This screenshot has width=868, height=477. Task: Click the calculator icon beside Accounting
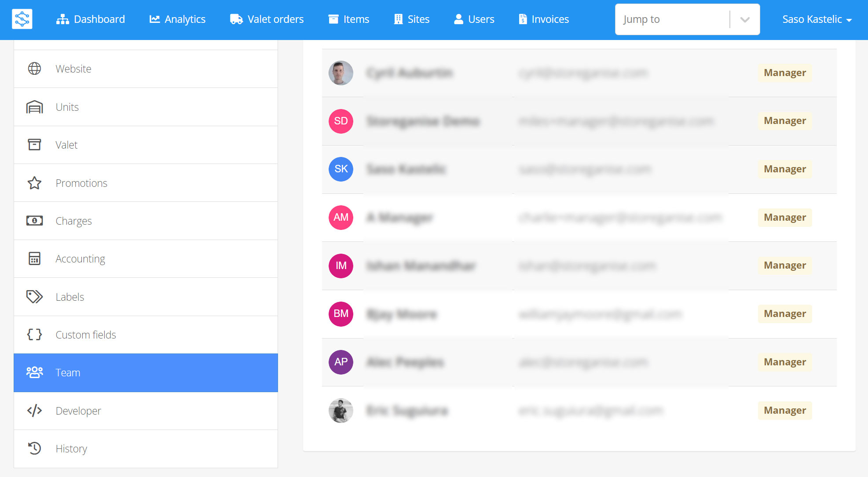pyautogui.click(x=34, y=259)
